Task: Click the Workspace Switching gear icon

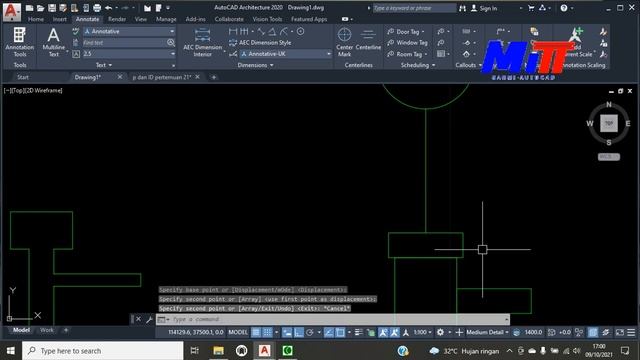Action: (x=440, y=332)
